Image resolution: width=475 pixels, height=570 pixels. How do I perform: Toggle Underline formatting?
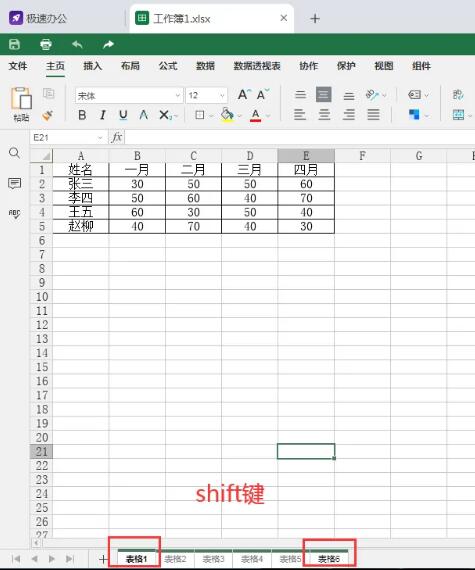[x=123, y=115]
